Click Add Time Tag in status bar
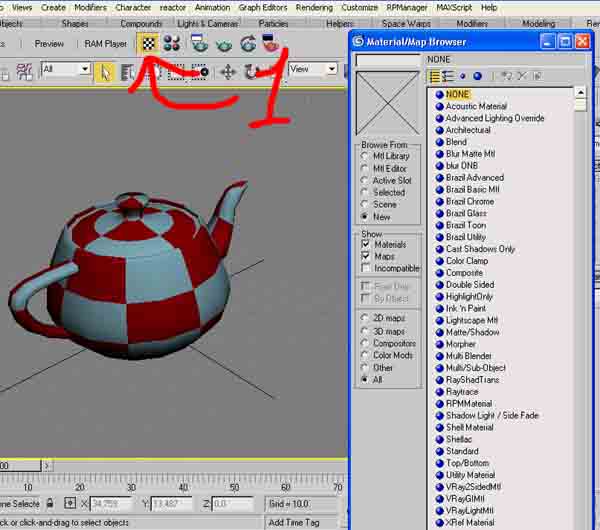 click(x=293, y=522)
